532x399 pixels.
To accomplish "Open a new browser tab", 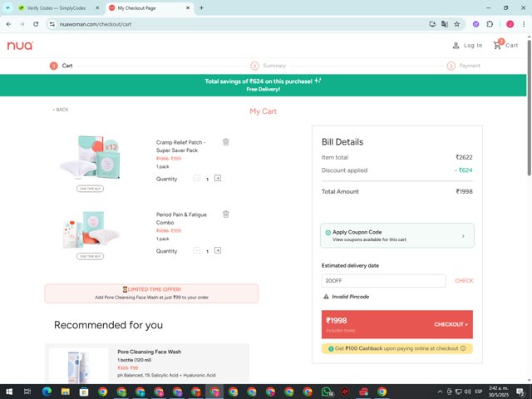I will tap(201, 7).
